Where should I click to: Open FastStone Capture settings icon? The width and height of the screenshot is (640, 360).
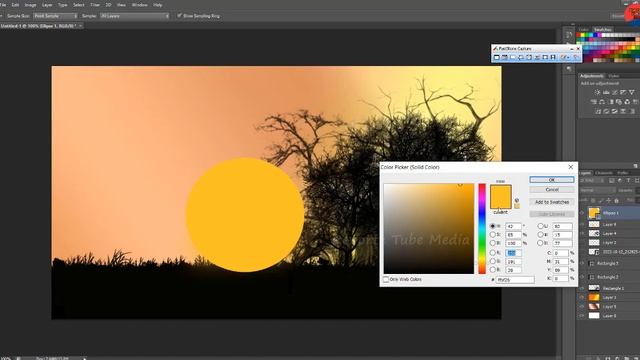coord(576,57)
